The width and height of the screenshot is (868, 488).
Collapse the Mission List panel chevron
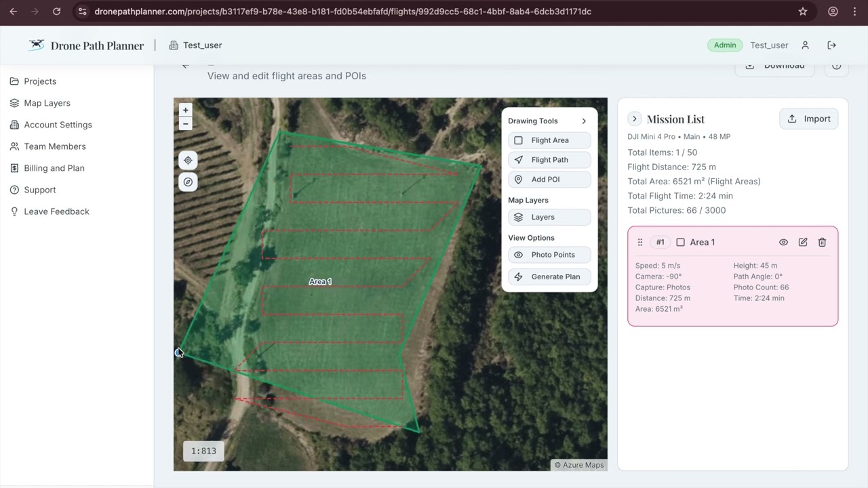click(x=634, y=119)
